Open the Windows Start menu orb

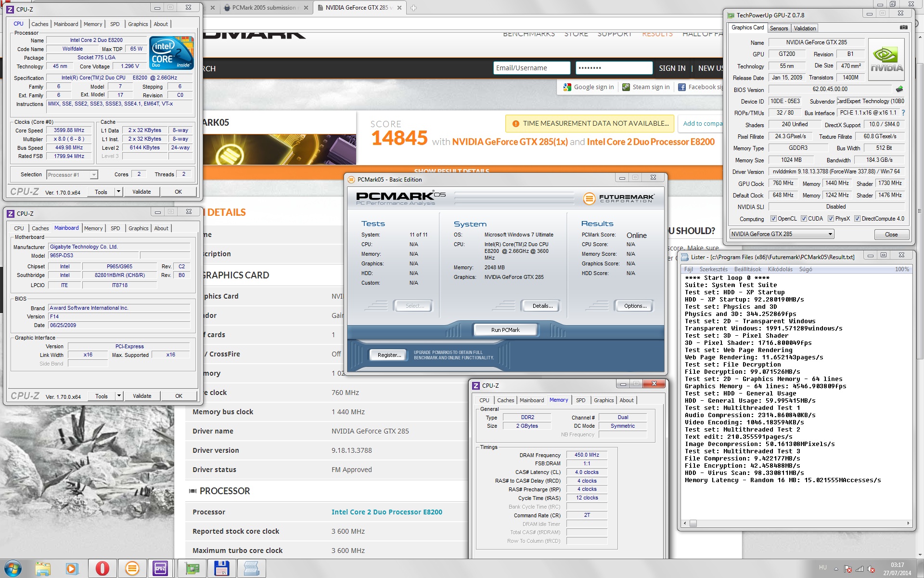13,569
